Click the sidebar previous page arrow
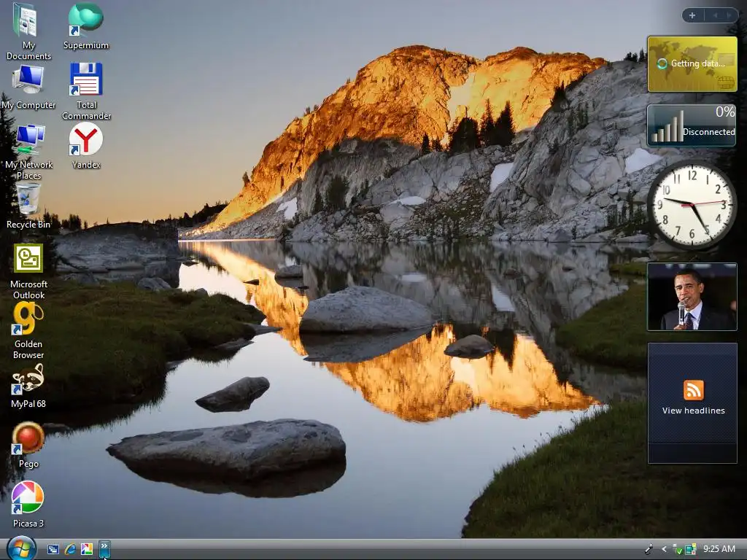This screenshot has width=747, height=560. 715,15
